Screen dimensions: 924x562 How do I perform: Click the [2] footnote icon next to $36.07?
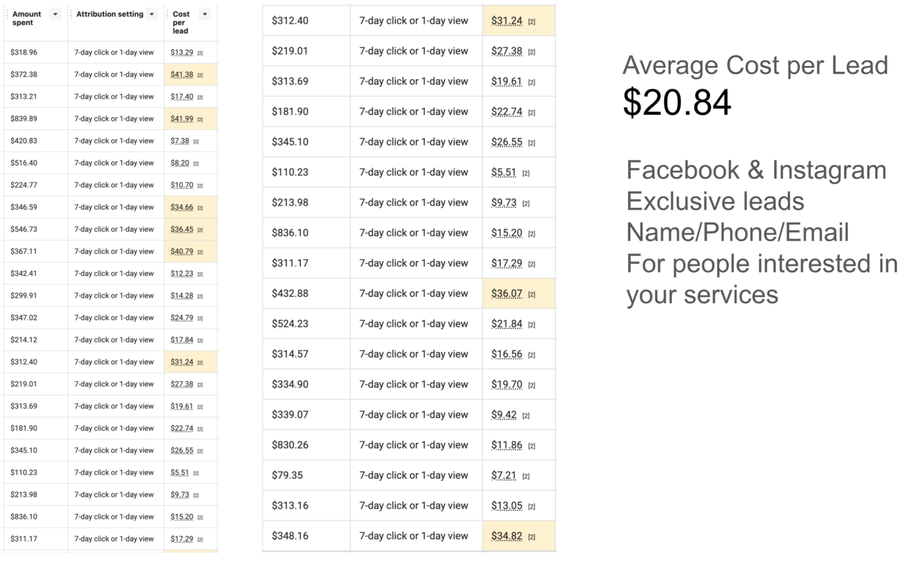click(x=531, y=294)
